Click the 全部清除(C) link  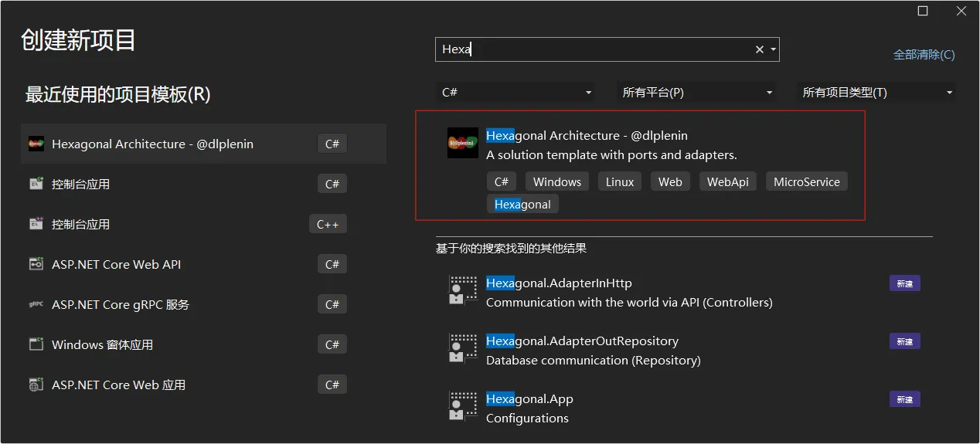(924, 55)
